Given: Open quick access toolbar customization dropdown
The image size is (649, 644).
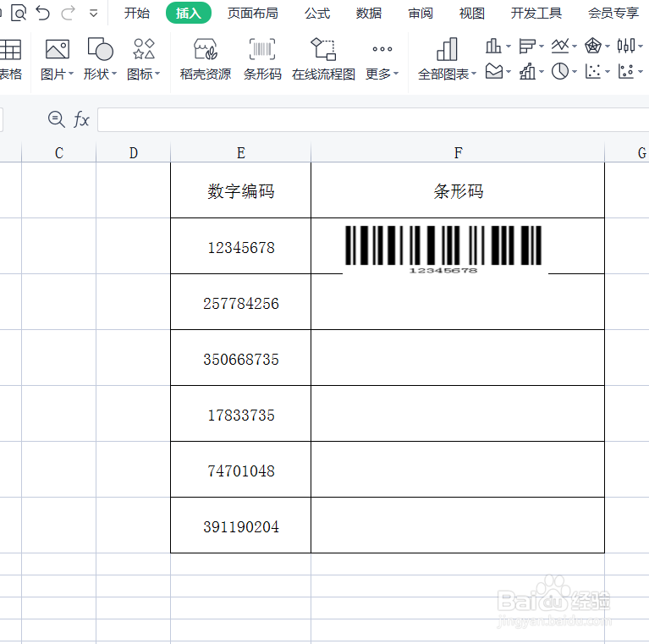Looking at the screenshot, I should pos(94,14).
